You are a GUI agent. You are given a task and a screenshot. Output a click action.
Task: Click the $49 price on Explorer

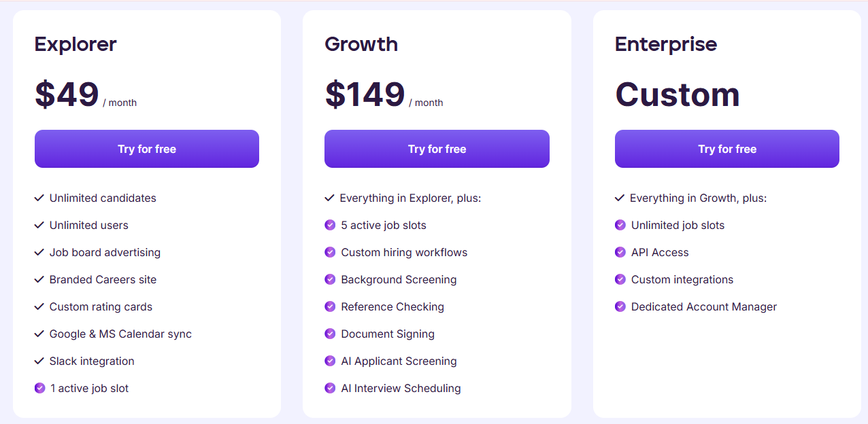66,94
